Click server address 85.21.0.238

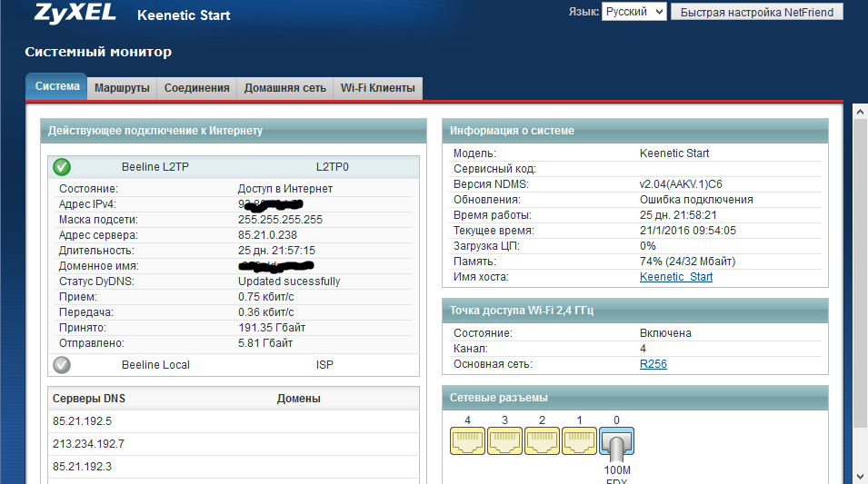click(267, 235)
